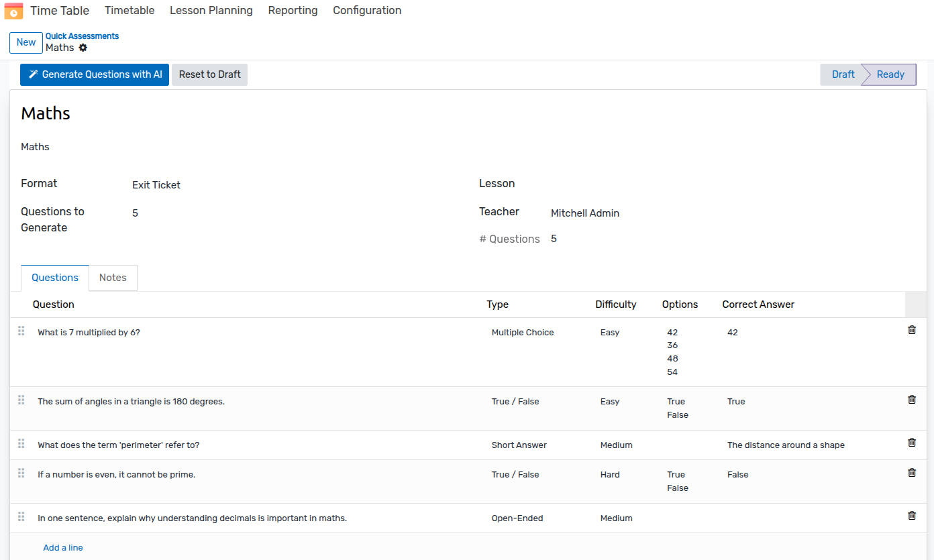This screenshot has width=934, height=560.
Task: Set status to Ready in status bar
Action: pos(890,74)
